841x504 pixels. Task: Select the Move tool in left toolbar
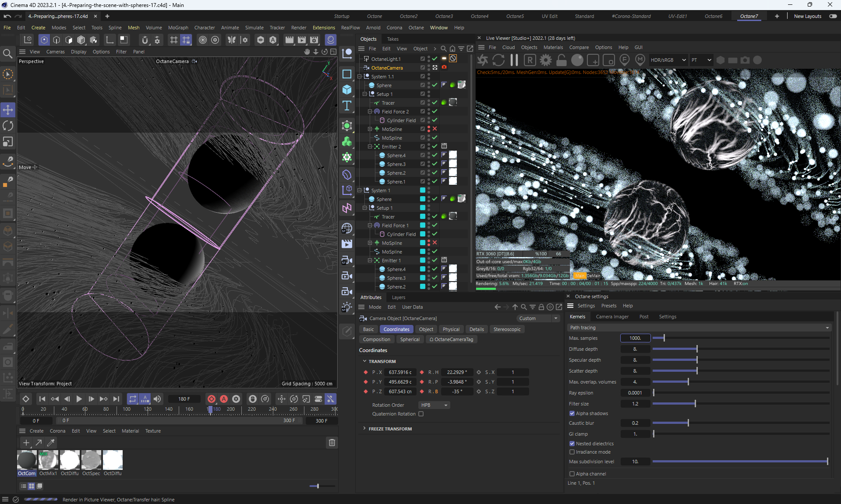8,110
